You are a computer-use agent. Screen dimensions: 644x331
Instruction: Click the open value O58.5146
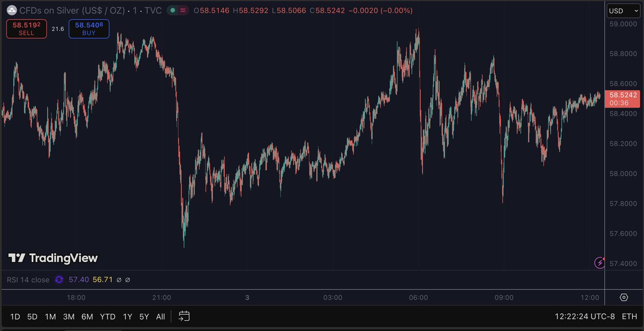211,11
